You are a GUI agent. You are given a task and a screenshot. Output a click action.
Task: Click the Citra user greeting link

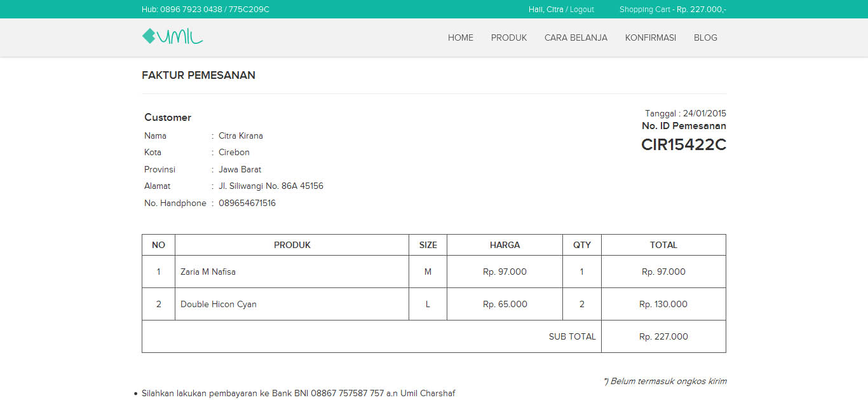(546, 10)
